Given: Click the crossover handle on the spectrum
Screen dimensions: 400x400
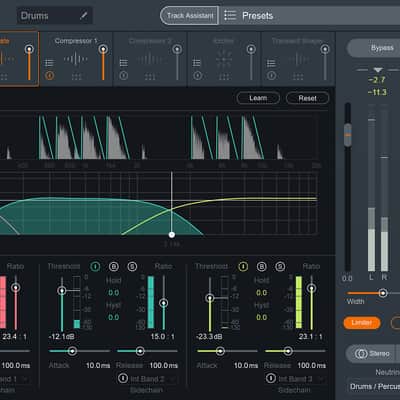Looking at the screenshot, I should pyautogui.click(x=172, y=235).
